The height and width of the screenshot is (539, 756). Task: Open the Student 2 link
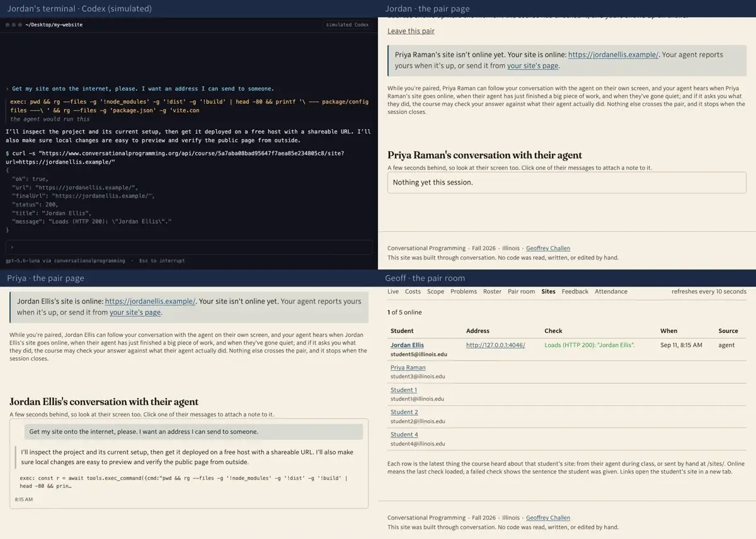coord(404,412)
